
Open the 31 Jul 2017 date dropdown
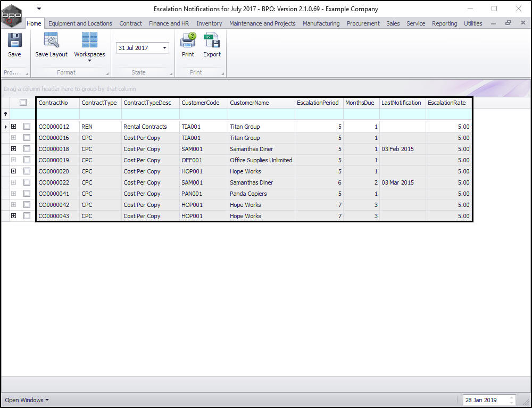click(x=164, y=48)
